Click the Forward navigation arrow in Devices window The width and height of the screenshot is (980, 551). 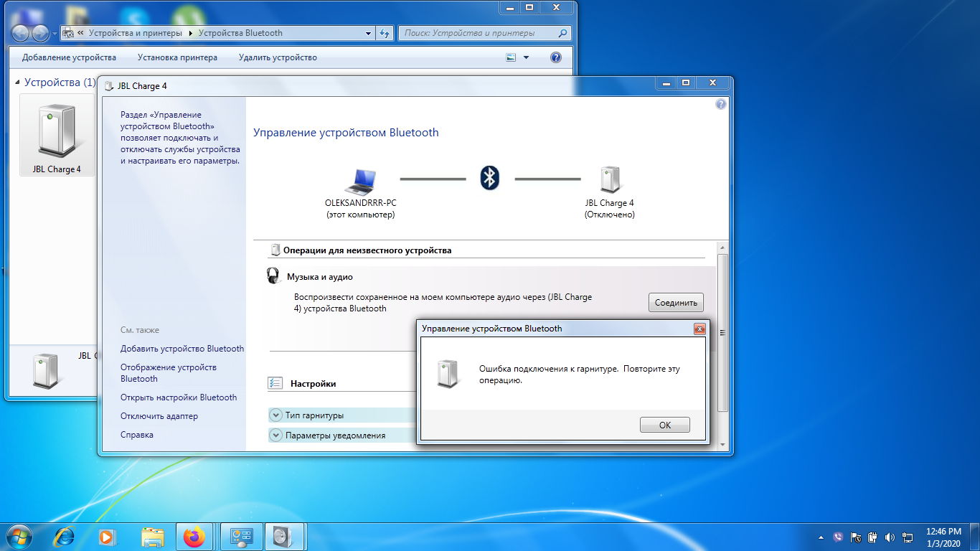[x=40, y=32]
